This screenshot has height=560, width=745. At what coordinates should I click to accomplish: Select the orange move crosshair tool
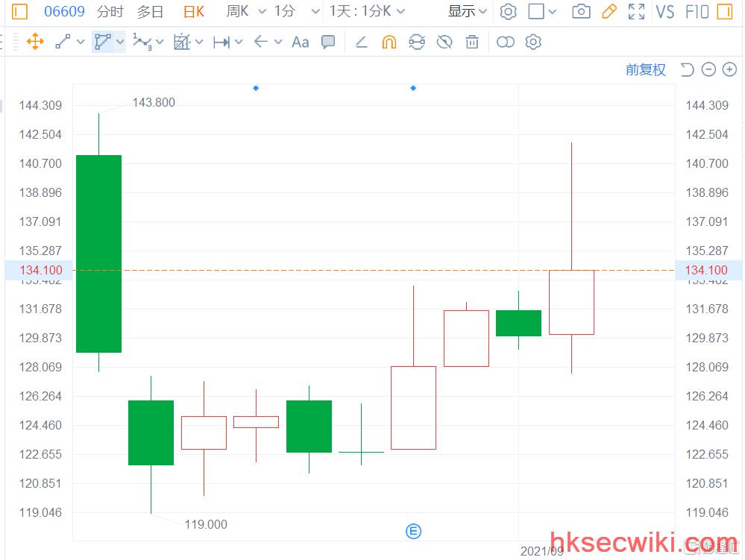click(35, 42)
